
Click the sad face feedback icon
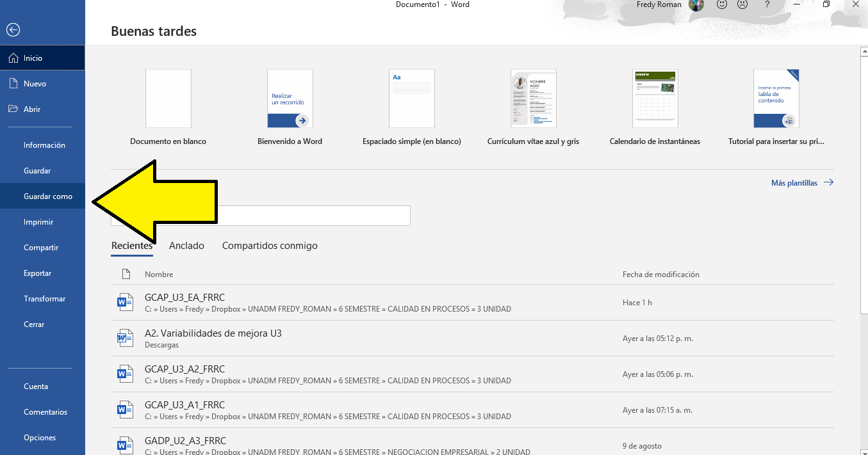(742, 5)
